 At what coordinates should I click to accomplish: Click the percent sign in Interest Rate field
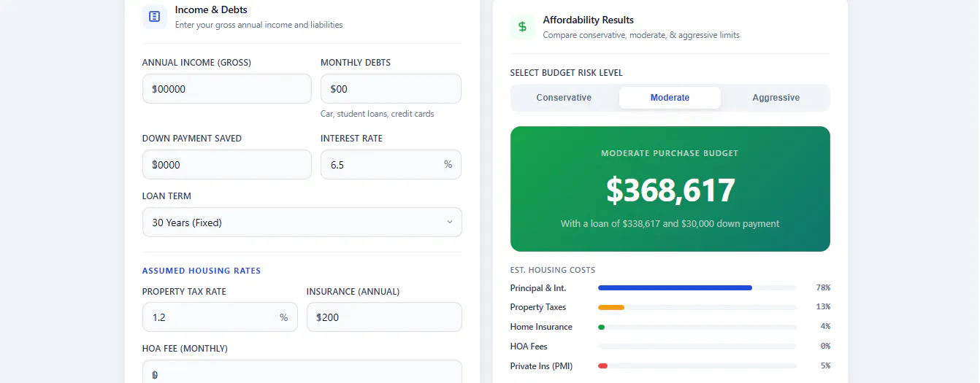[x=448, y=165]
